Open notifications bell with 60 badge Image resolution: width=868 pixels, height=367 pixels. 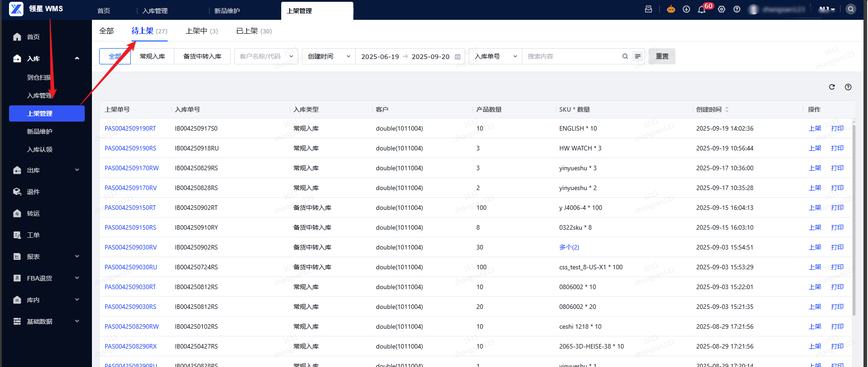[702, 9]
